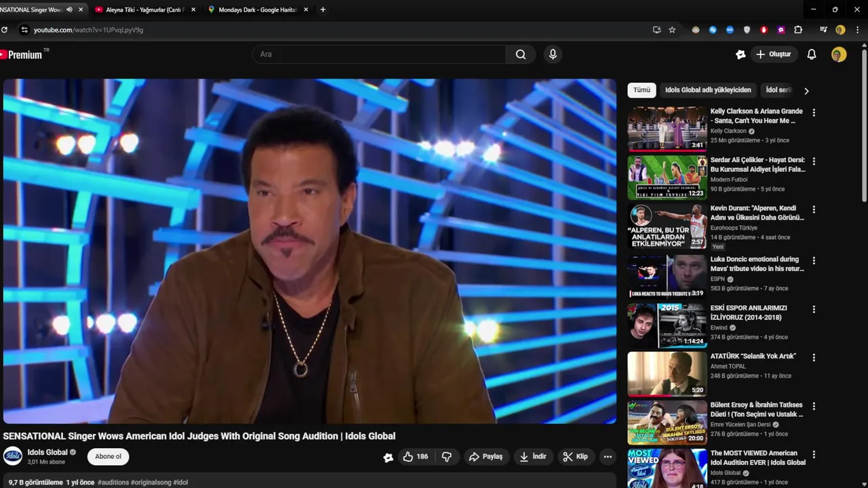
Task: Open Idols Global channel avatar
Action: [13, 457]
